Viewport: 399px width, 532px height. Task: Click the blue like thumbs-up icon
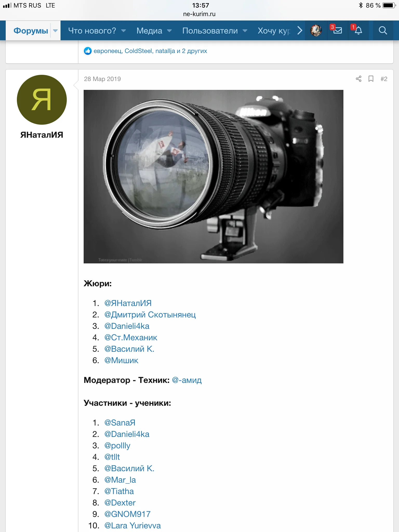pos(88,51)
